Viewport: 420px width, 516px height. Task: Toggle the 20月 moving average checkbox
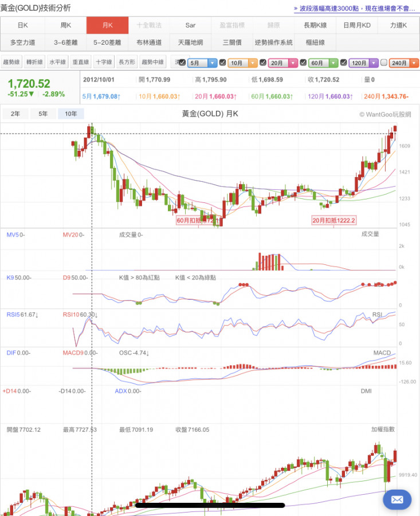[x=263, y=62]
